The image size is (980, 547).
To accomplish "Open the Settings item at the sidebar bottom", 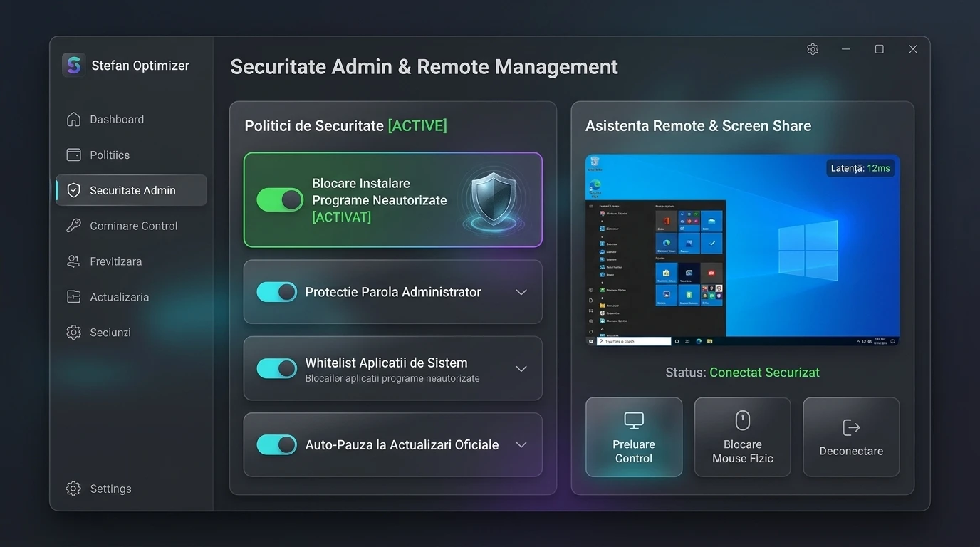I will (x=131, y=489).
